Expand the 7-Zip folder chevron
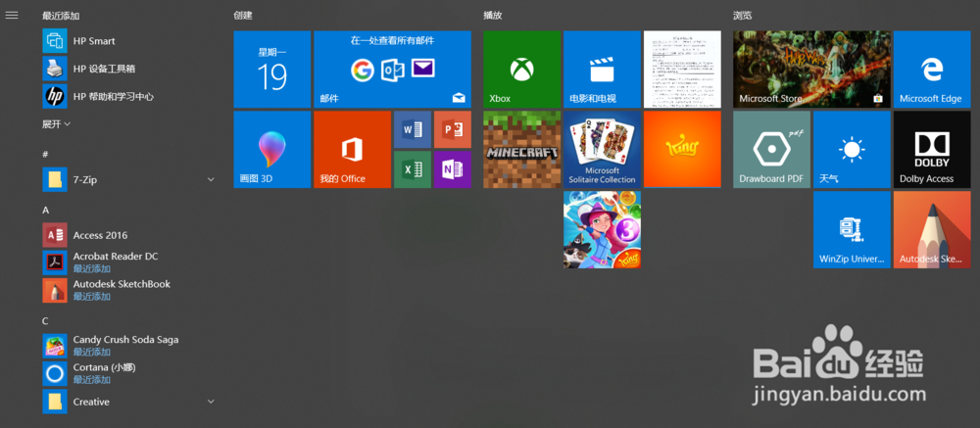Screen dimensions: 980x428 (x=211, y=180)
